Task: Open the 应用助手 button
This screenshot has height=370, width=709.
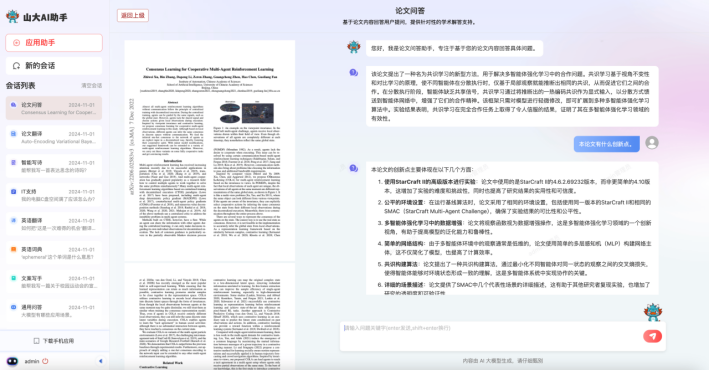Action: click(x=54, y=43)
